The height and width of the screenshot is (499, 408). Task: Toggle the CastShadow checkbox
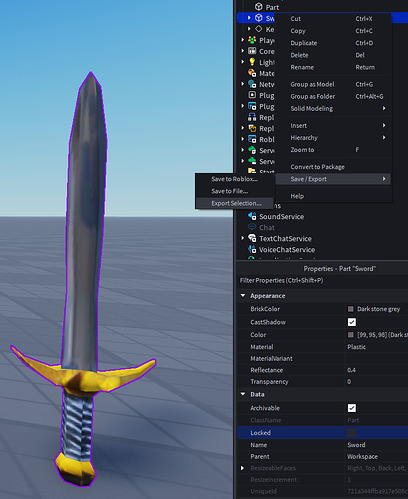[x=352, y=322]
